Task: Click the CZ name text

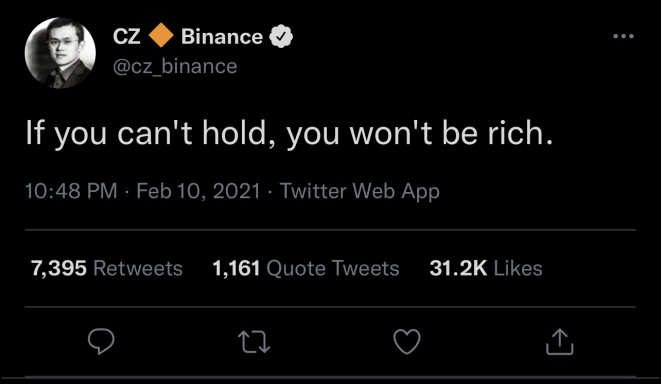Action: point(126,37)
